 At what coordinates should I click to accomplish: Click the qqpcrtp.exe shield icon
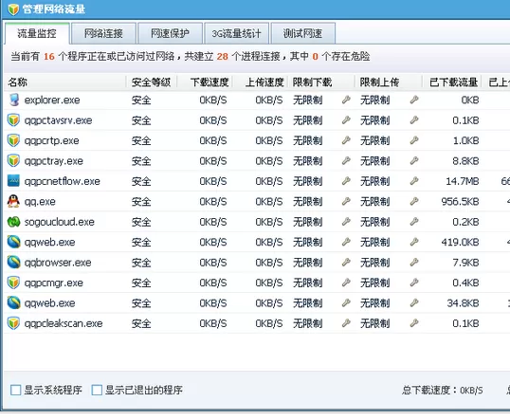pos(13,140)
